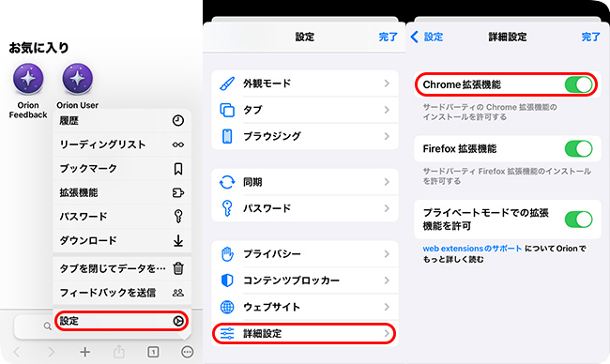Expand タブ settings via its chevron
This screenshot has height=364, width=610.
(387, 110)
